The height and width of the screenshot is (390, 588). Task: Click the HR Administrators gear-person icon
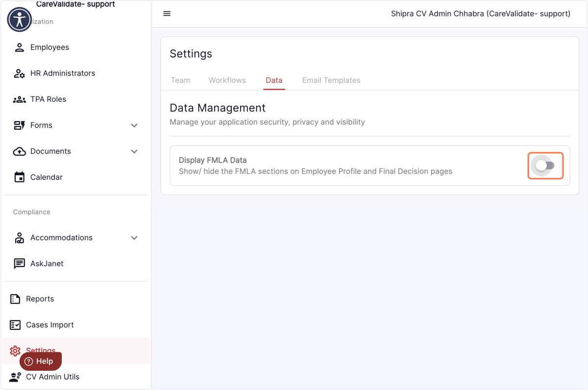(x=19, y=73)
